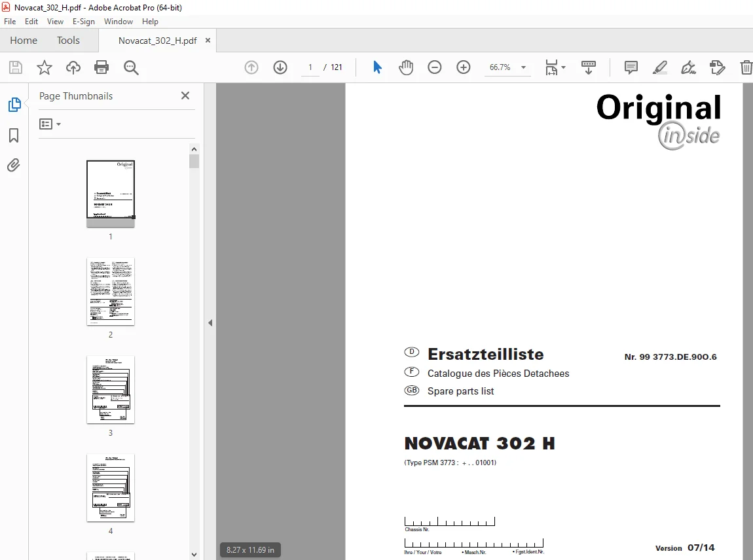
Task: Click thumbnails scrollbar up arrow
Action: (194, 149)
